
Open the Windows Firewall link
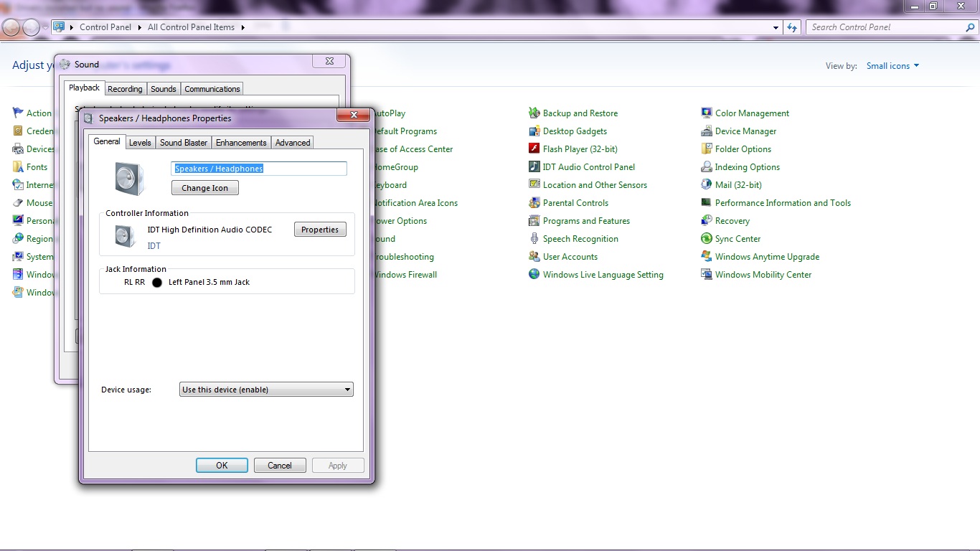[x=405, y=275]
